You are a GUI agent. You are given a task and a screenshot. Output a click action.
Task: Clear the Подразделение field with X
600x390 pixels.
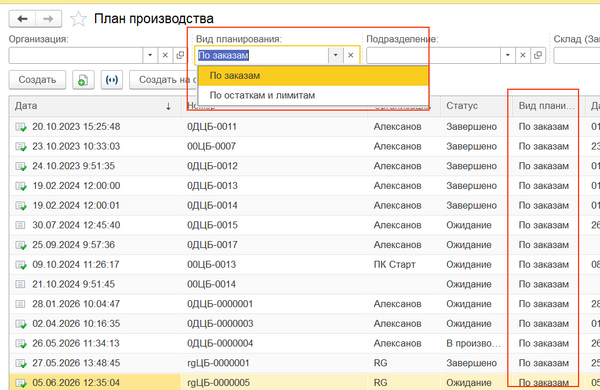click(x=522, y=55)
